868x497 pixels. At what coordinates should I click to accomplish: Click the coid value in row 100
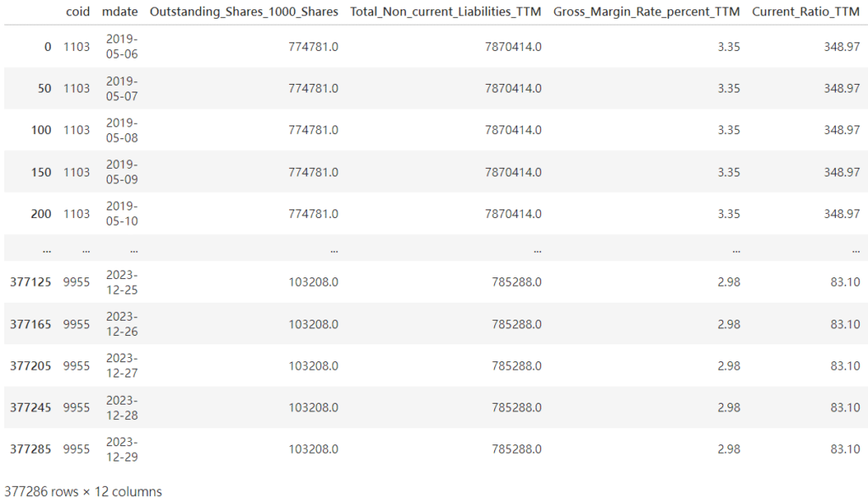(x=76, y=130)
